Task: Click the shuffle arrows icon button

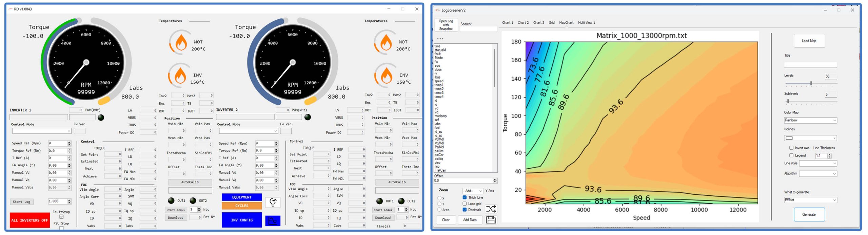Action: click(491, 209)
